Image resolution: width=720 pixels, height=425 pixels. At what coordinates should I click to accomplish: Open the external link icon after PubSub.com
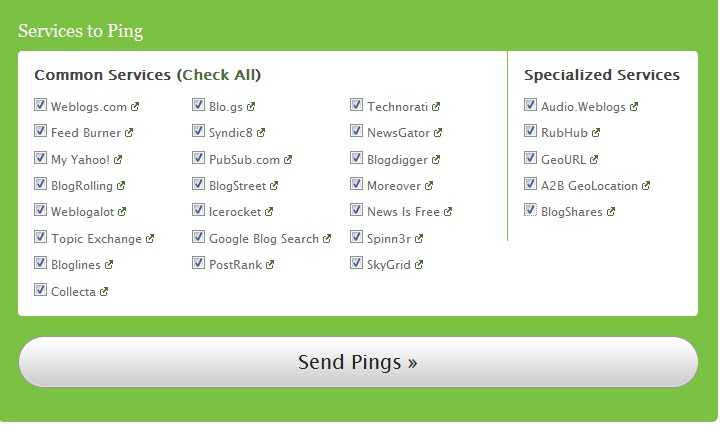click(x=288, y=160)
